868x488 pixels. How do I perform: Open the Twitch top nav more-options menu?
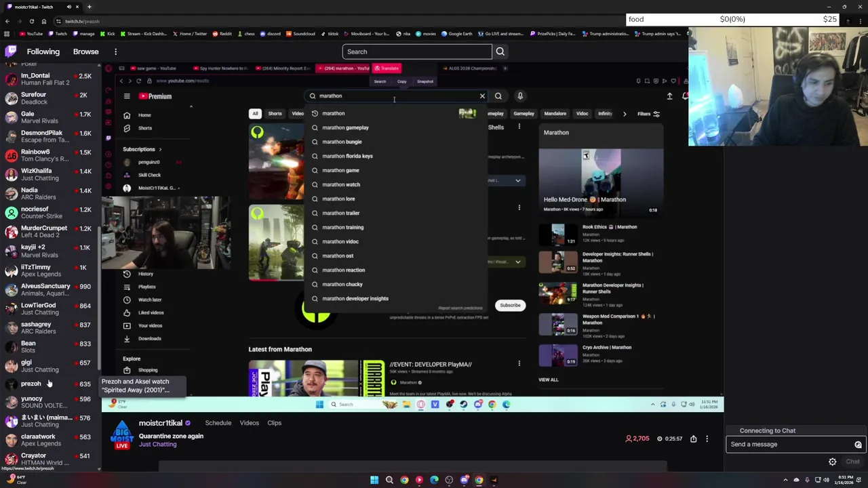pyautogui.click(x=115, y=52)
